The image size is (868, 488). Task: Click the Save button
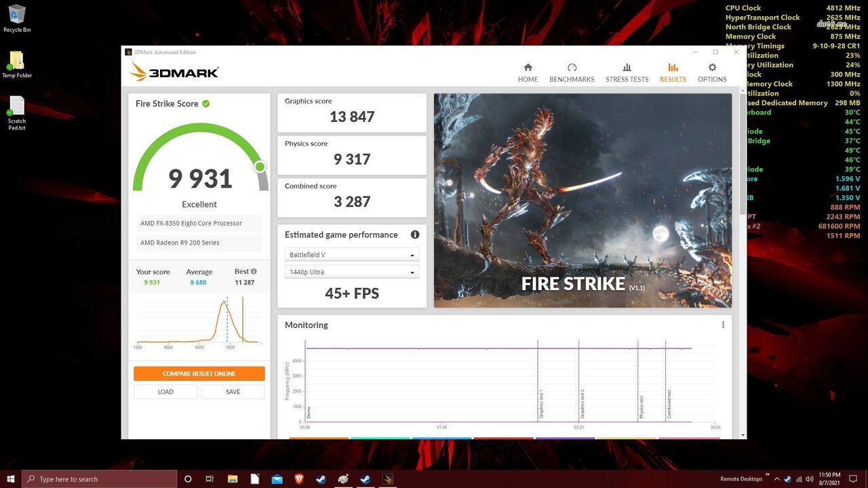(233, 392)
